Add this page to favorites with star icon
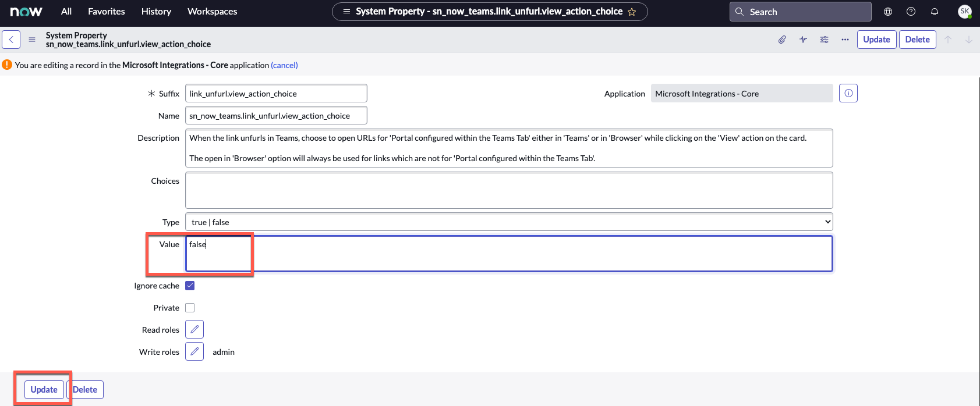 (632, 12)
